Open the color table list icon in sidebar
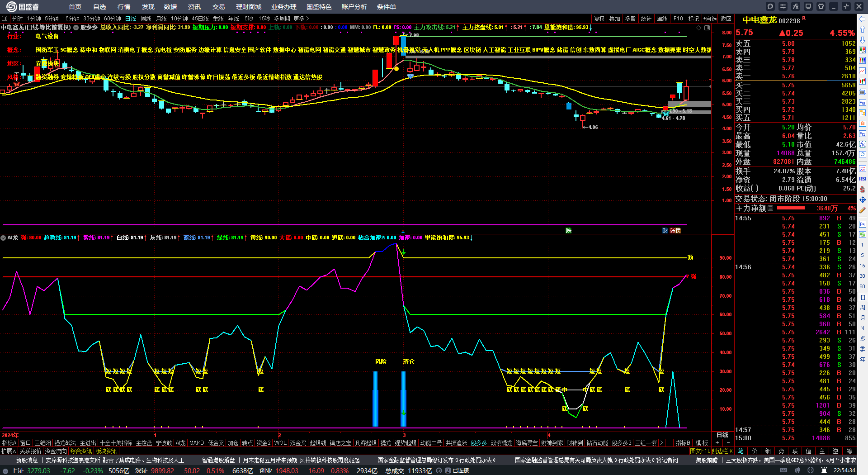 pyautogui.click(x=863, y=61)
